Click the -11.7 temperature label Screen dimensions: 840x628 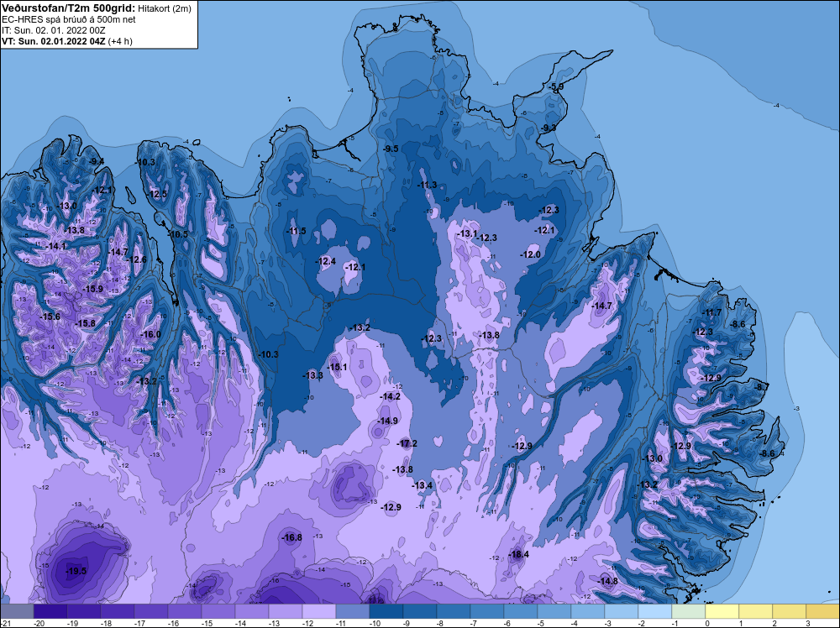(x=711, y=312)
